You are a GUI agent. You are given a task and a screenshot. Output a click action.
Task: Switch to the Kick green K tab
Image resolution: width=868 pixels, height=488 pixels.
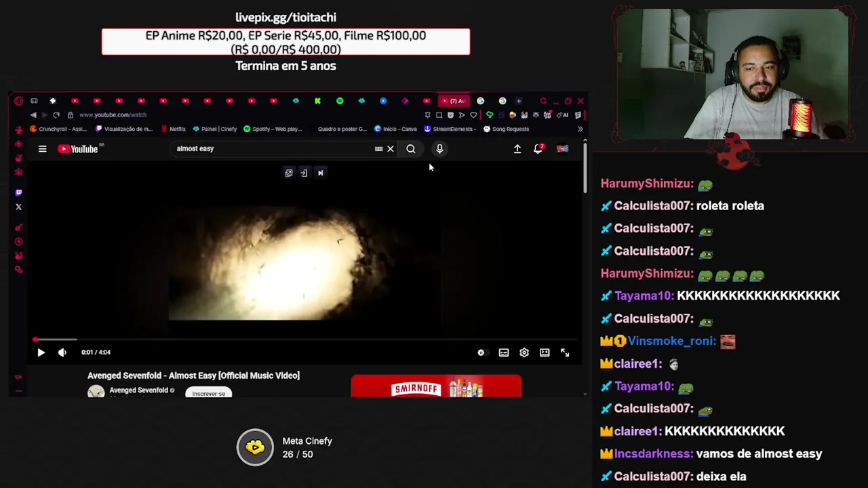317,101
